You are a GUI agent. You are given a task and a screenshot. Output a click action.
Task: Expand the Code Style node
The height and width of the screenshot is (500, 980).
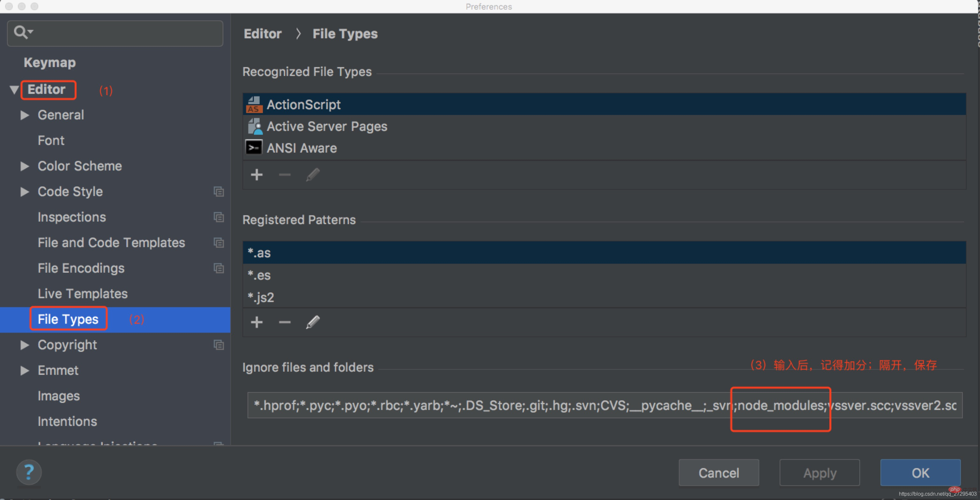[25, 192]
